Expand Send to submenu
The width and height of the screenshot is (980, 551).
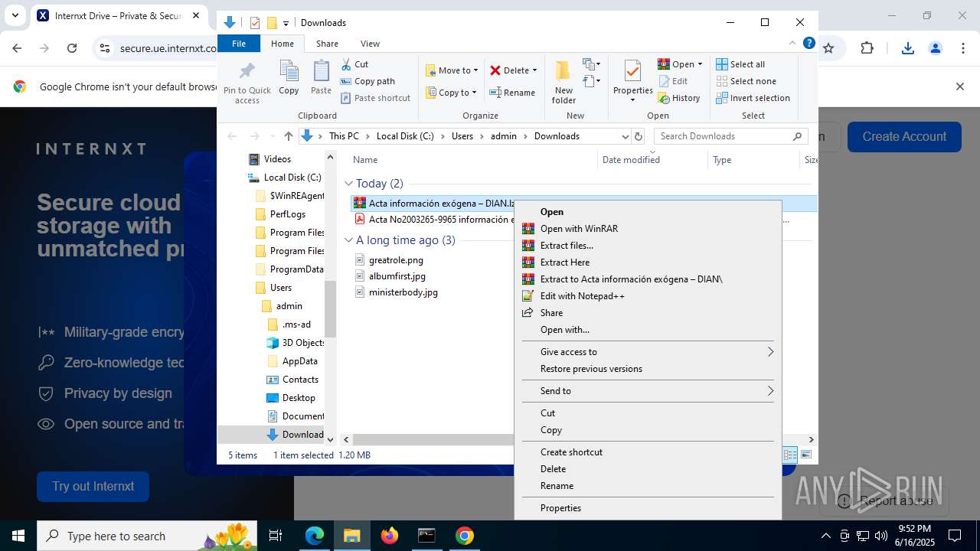click(648, 391)
